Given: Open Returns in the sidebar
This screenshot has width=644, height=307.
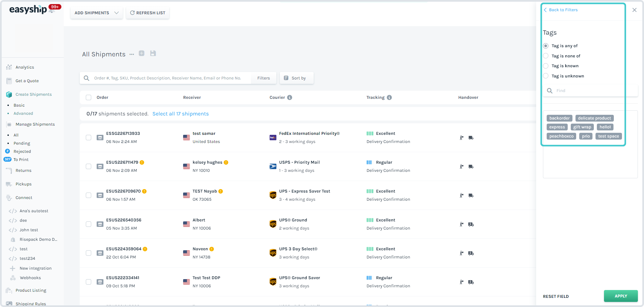Looking at the screenshot, I should pos(23,170).
